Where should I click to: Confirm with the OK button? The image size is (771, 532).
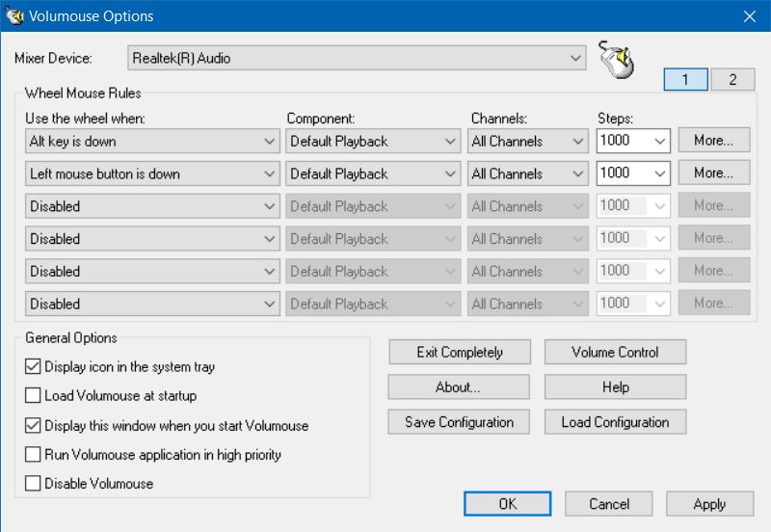point(508,503)
